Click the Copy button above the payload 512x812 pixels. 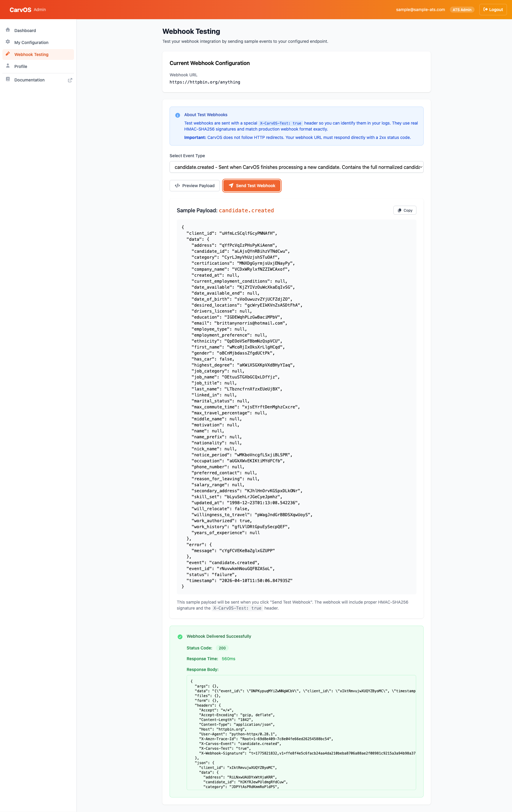click(x=404, y=210)
